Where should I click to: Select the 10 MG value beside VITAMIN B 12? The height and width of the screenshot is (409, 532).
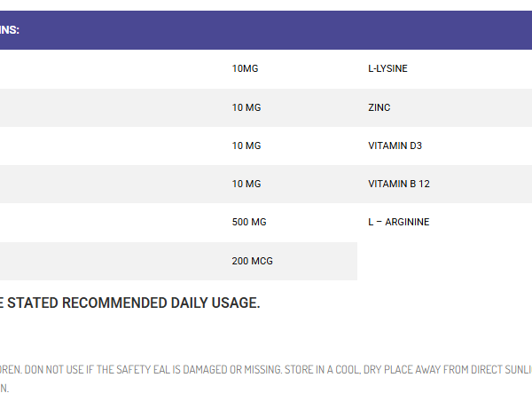(246, 184)
